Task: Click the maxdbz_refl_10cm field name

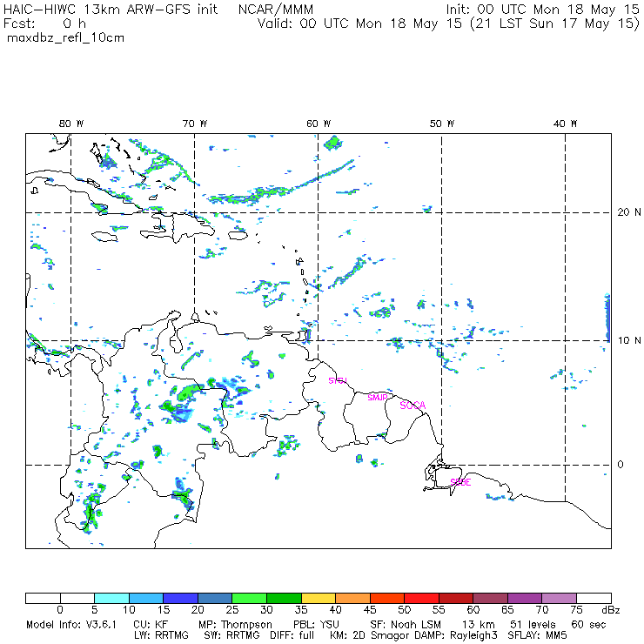Action: 66,38
